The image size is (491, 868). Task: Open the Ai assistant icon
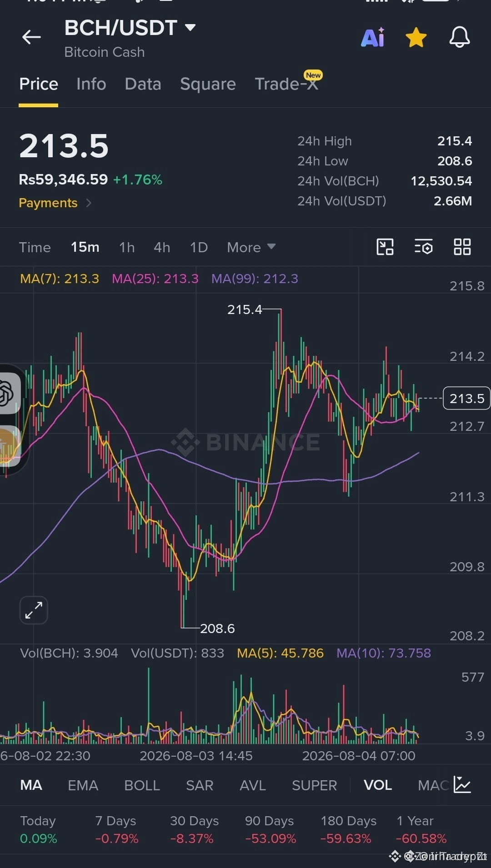[373, 37]
